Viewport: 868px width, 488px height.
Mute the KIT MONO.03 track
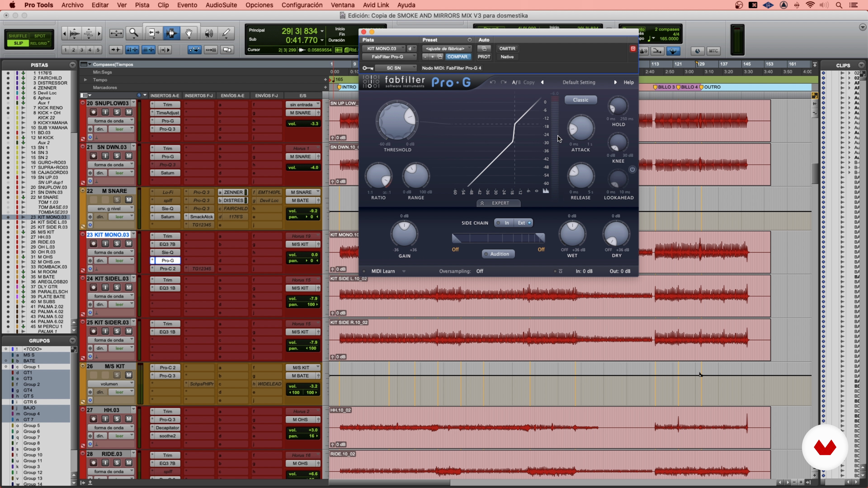tap(129, 244)
